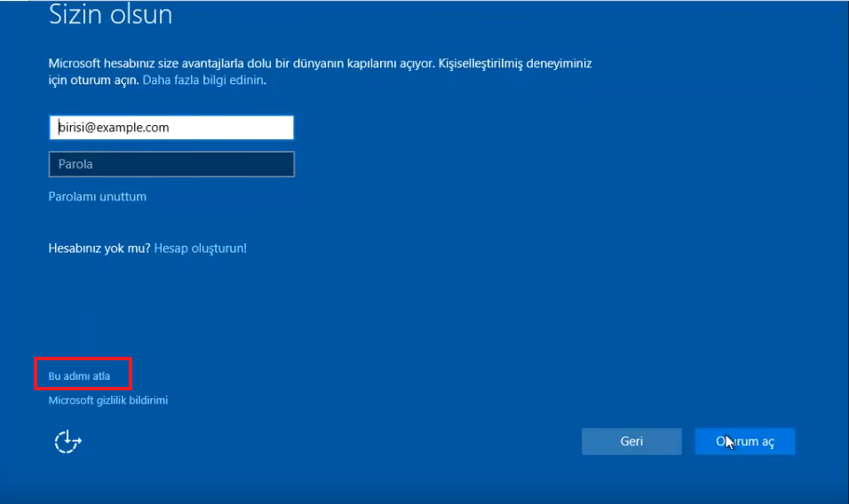
Task: Focus the Parola password field
Action: [171, 164]
